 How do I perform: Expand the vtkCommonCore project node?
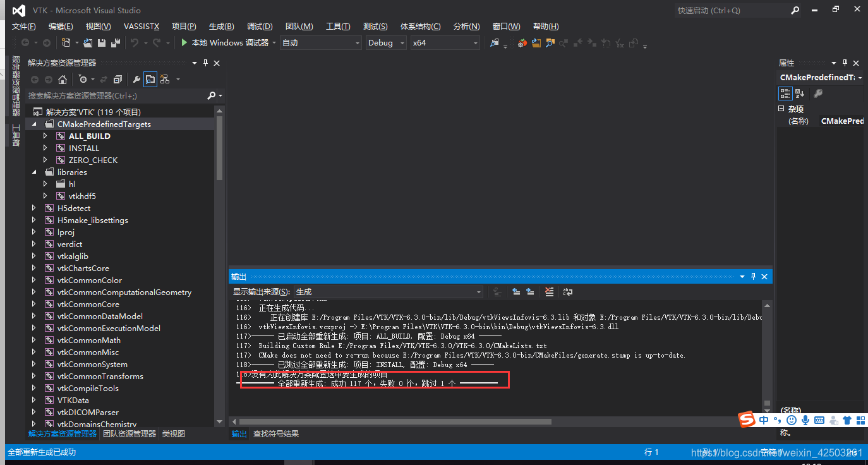(34, 304)
